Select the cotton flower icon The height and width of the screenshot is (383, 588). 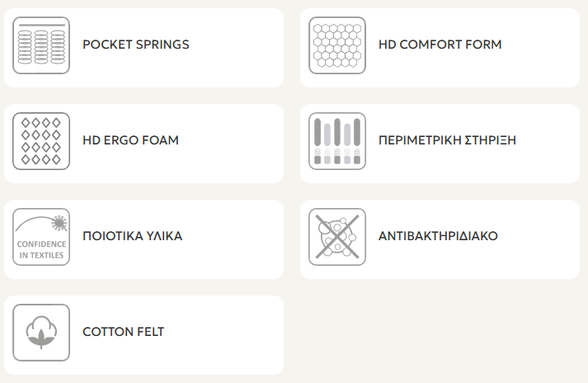(41, 332)
